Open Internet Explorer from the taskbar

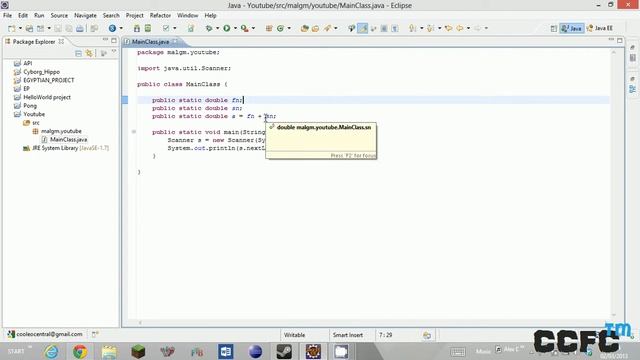pyautogui.click(x=51, y=351)
